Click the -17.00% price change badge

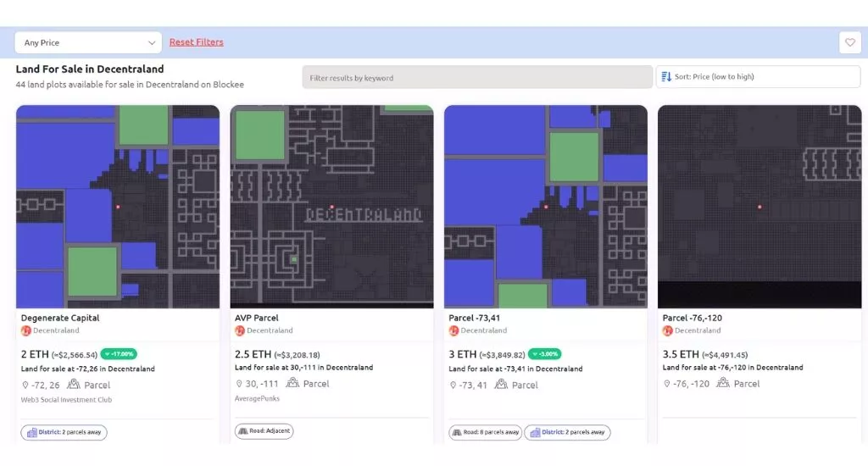point(119,354)
